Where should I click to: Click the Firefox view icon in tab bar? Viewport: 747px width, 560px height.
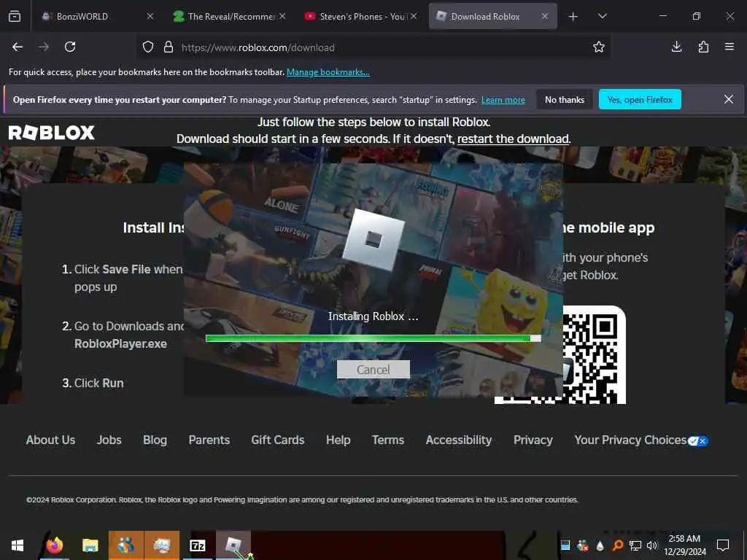click(15, 17)
